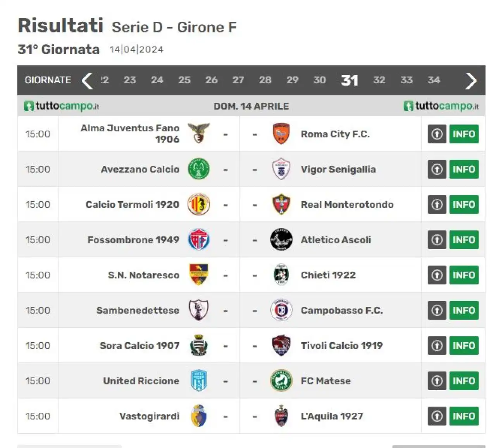Open the Vigor Senigallia team link
The width and height of the screenshot is (496, 448).
338,169
